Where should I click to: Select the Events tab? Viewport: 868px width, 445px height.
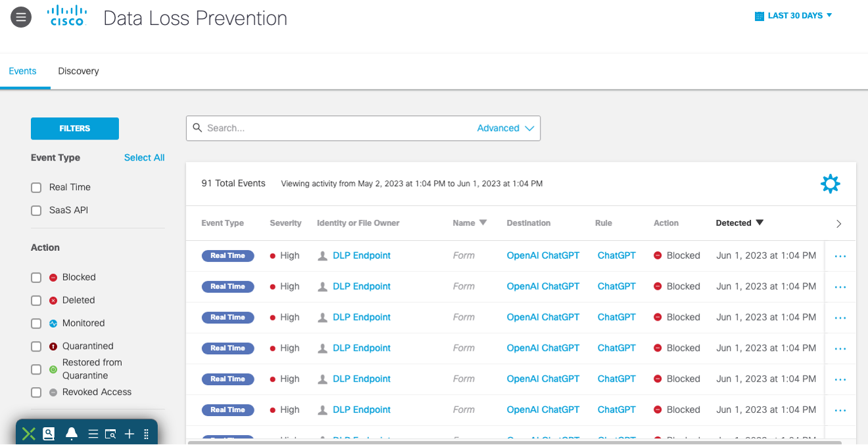[x=22, y=70]
